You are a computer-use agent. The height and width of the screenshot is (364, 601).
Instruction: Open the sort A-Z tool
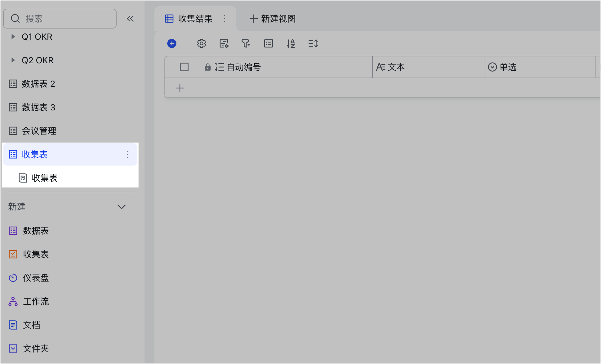click(x=291, y=43)
